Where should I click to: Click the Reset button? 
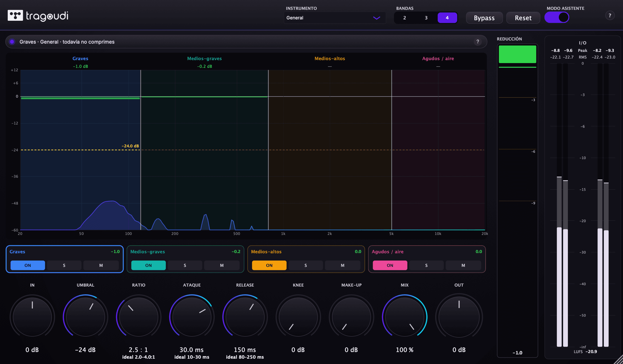[523, 18]
